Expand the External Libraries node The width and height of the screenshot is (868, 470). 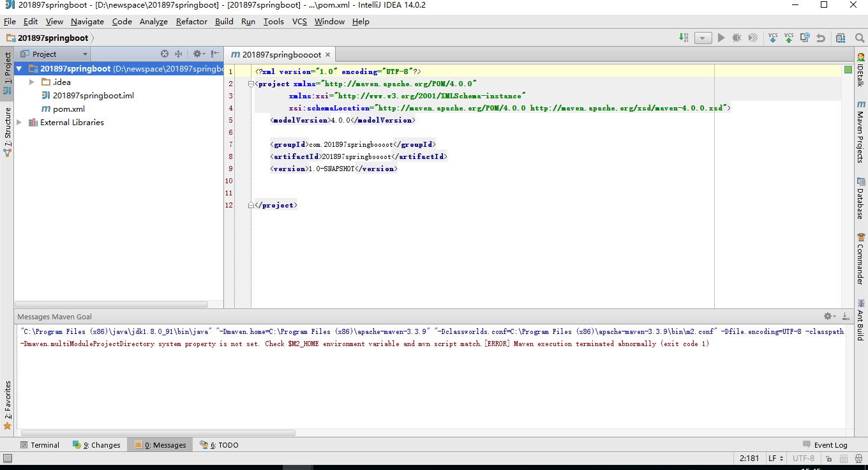[19, 123]
